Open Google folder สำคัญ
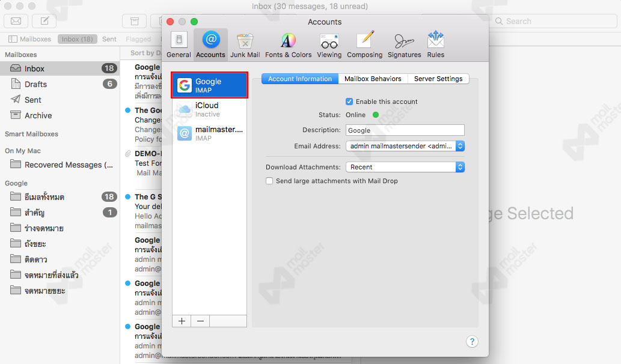621x364 pixels. tap(60, 213)
